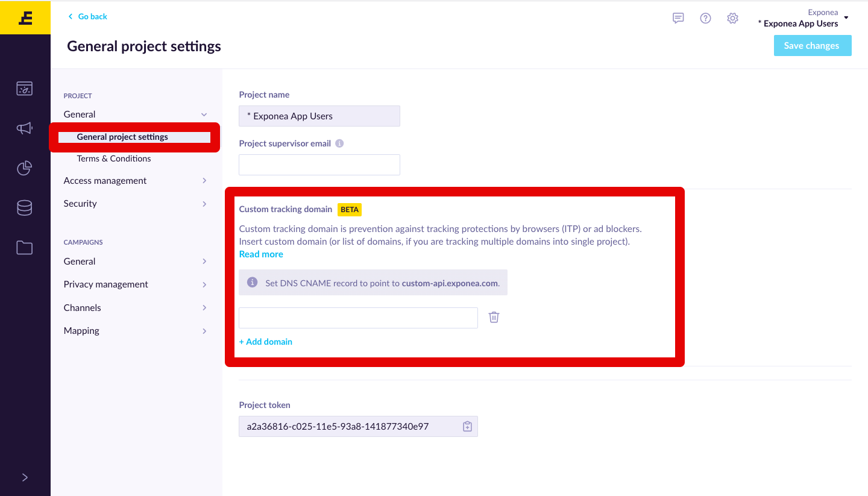Expand Channels section
This screenshot has height=496, width=868.
(x=136, y=308)
